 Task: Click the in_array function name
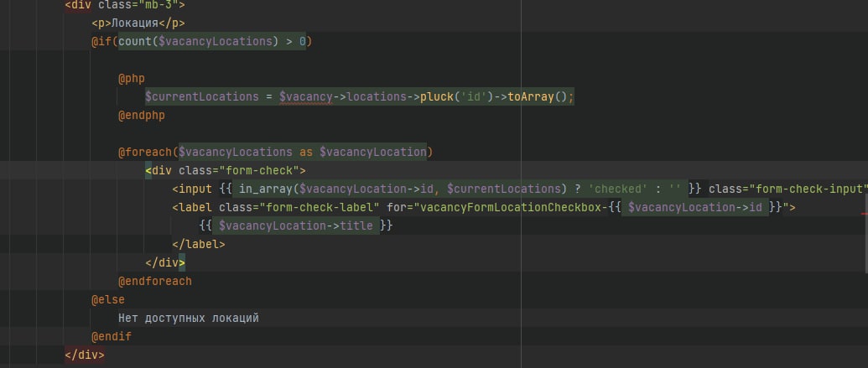(266, 189)
